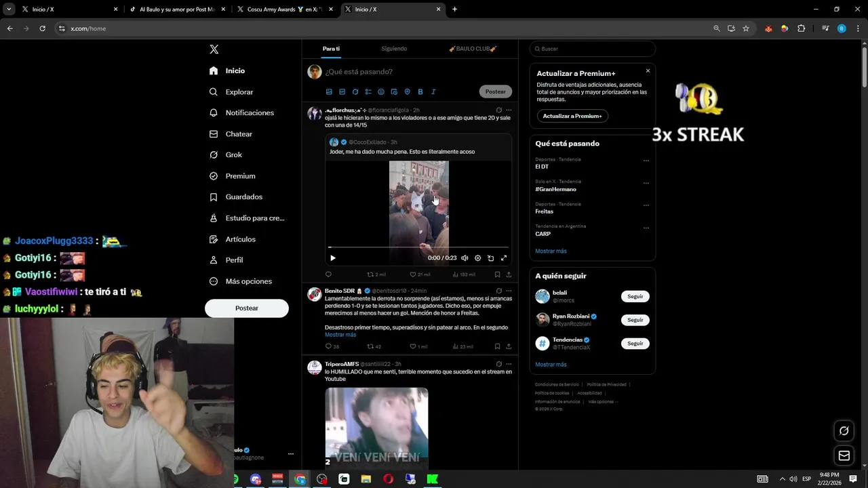Open more menu for Freitas trend
868x488 pixels.
click(x=646, y=205)
